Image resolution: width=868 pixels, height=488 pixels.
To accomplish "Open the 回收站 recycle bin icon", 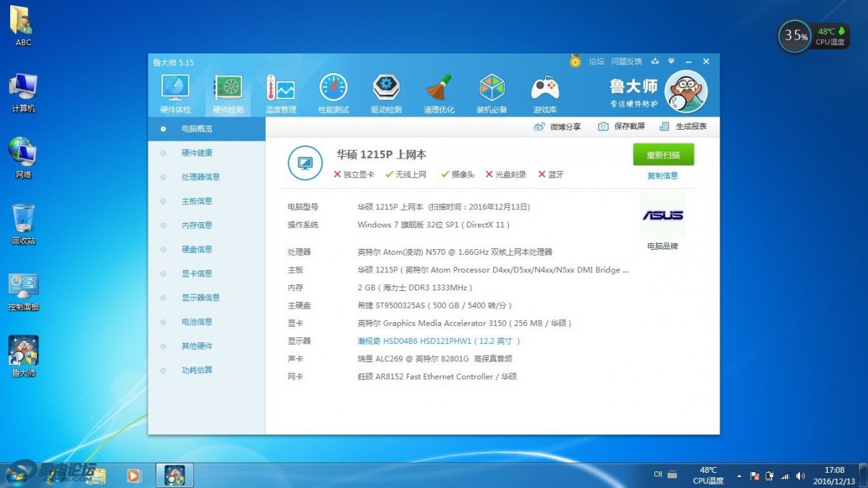I will click(x=22, y=224).
